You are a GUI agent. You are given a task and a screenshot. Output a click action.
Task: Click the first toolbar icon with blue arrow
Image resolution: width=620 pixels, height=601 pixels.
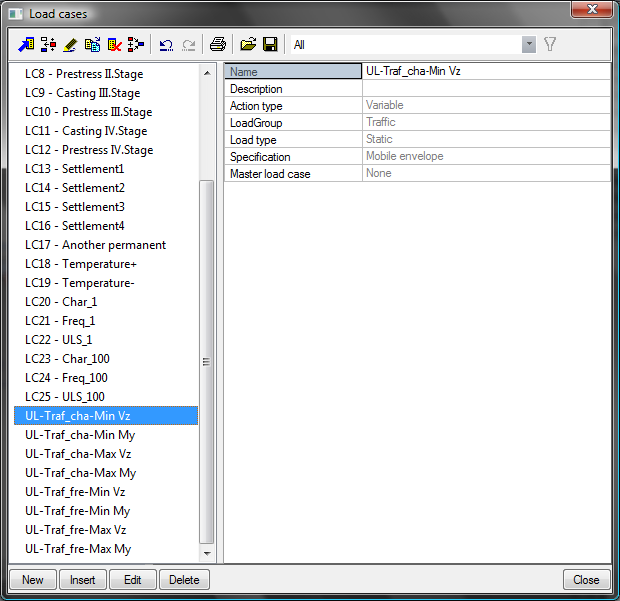coord(26,45)
